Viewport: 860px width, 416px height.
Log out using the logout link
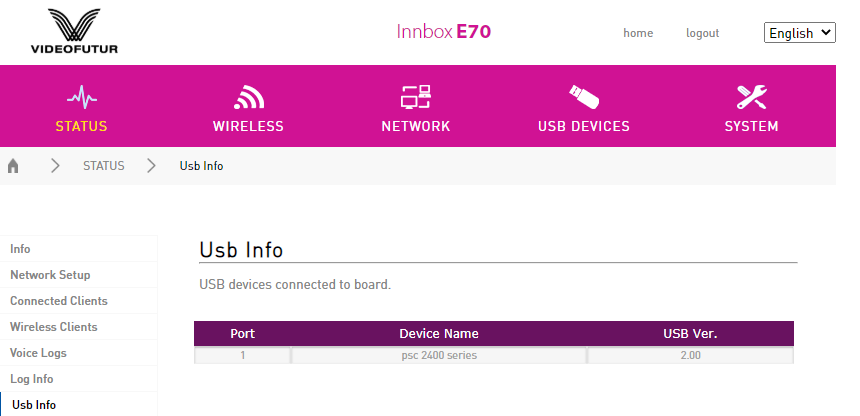tap(702, 33)
